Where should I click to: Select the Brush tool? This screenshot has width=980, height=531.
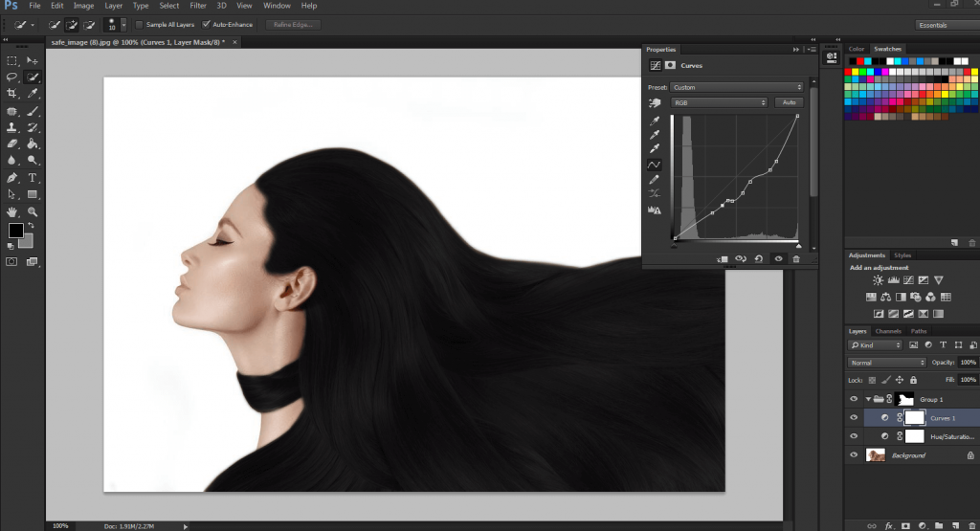(x=33, y=111)
